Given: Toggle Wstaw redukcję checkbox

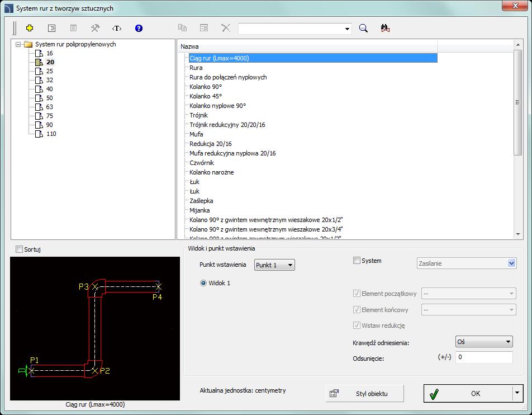Looking at the screenshot, I should point(357,326).
